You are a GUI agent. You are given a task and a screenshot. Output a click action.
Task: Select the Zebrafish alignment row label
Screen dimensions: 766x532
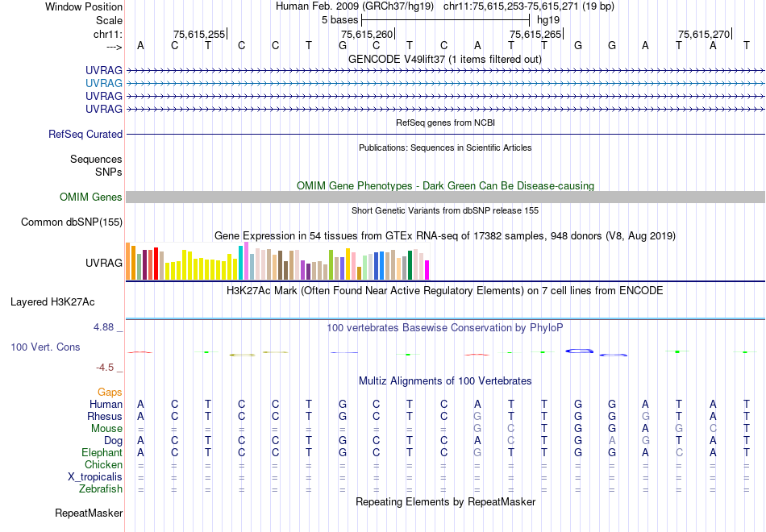pos(101,488)
